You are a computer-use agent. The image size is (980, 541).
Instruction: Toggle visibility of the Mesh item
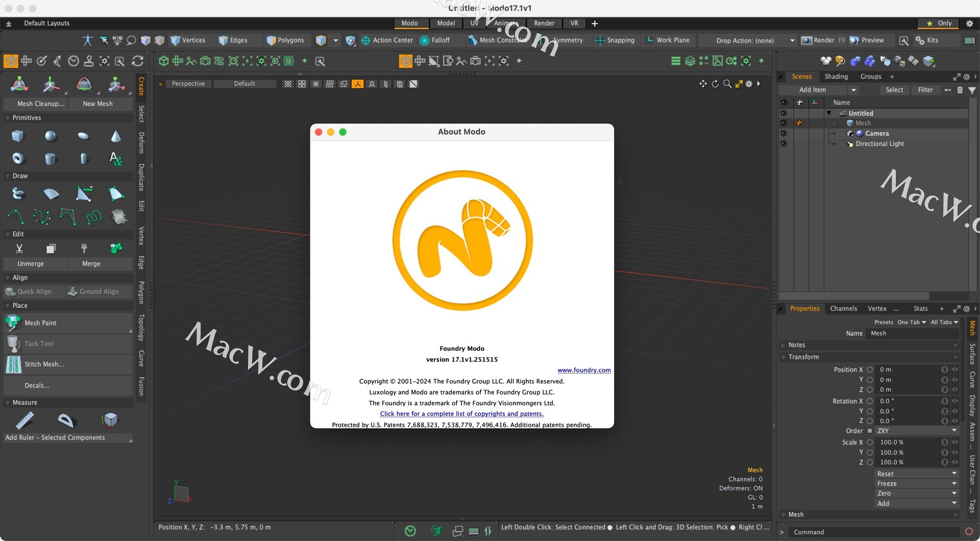pos(783,123)
